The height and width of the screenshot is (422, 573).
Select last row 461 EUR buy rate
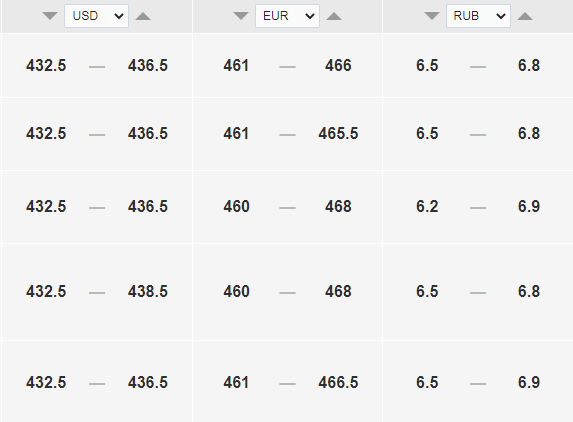point(236,383)
